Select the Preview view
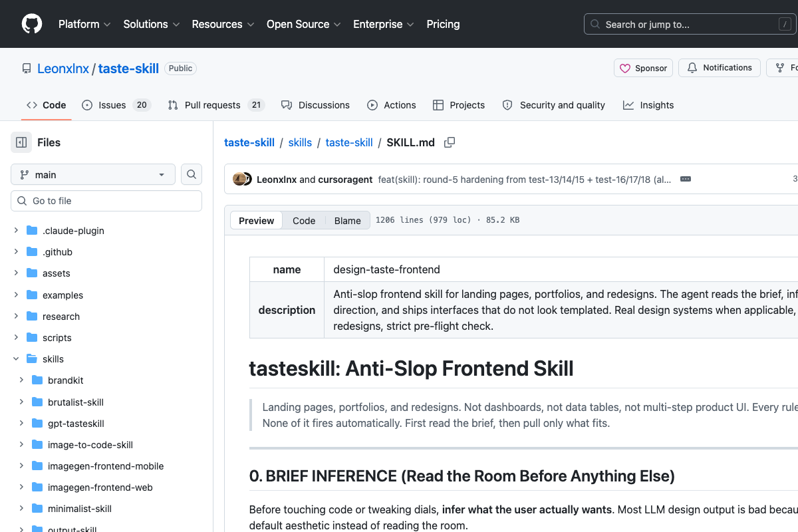The height and width of the screenshot is (532, 798). [x=256, y=221]
